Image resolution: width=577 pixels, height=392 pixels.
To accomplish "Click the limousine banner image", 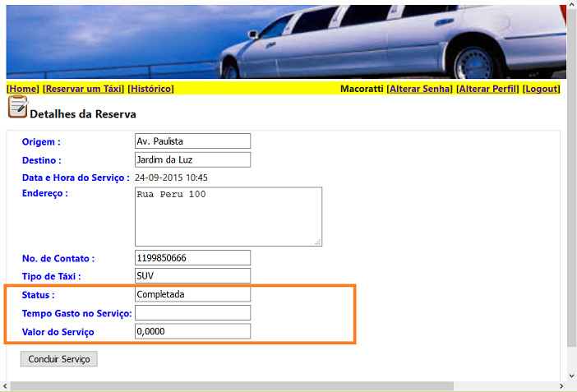I will point(286,42).
